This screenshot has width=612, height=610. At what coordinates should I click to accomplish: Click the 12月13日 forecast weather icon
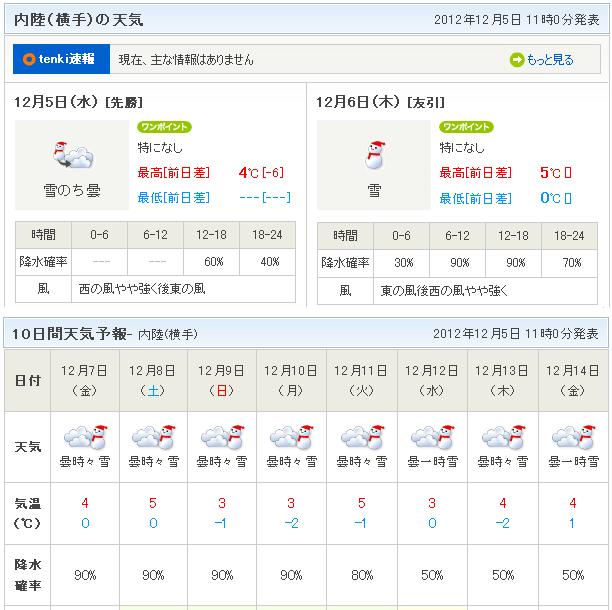(503, 438)
